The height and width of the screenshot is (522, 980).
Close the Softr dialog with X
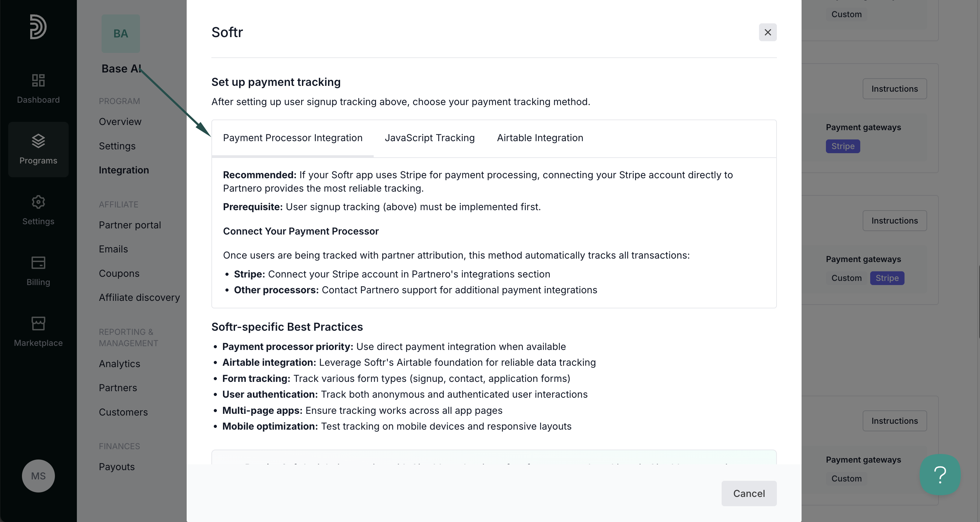point(768,32)
